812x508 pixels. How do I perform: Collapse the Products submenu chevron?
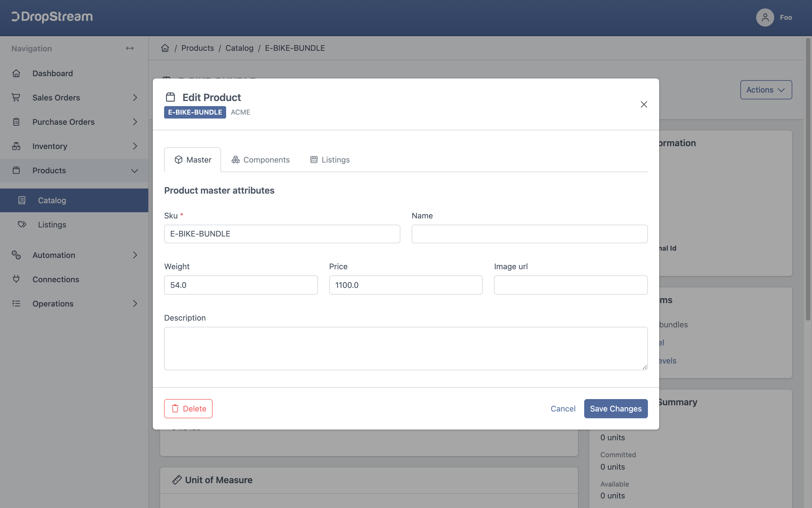click(134, 171)
